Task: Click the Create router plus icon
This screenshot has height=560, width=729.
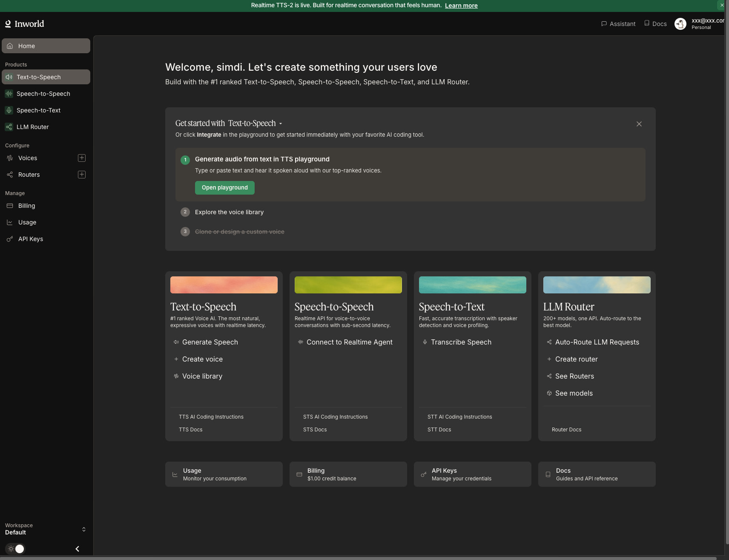Action: tap(549, 359)
